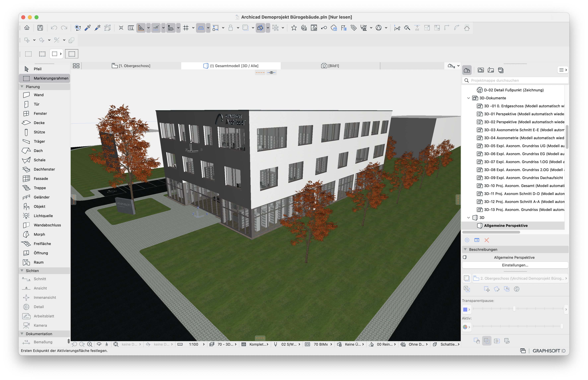The width and height of the screenshot is (588, 380).
Task: Click the Undo arrow button
Action: click(x=54, y=28)
